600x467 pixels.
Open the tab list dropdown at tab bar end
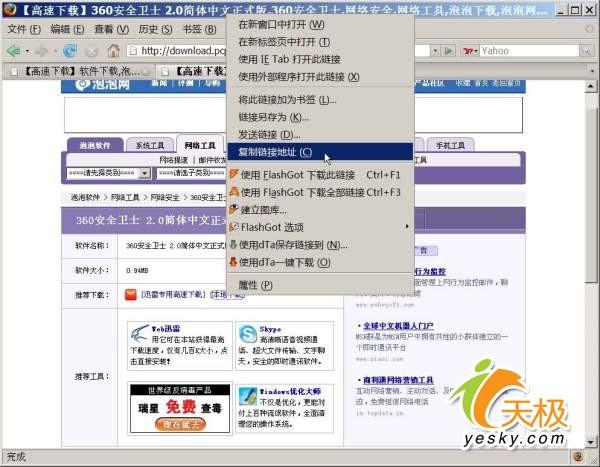tap(592, 71)
